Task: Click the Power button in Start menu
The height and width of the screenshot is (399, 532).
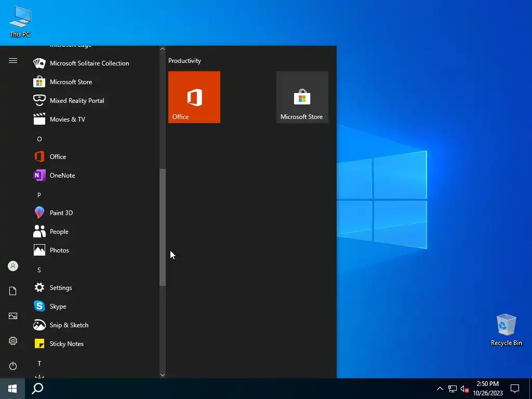Action: pyautogui.click(x=13, y=366)
